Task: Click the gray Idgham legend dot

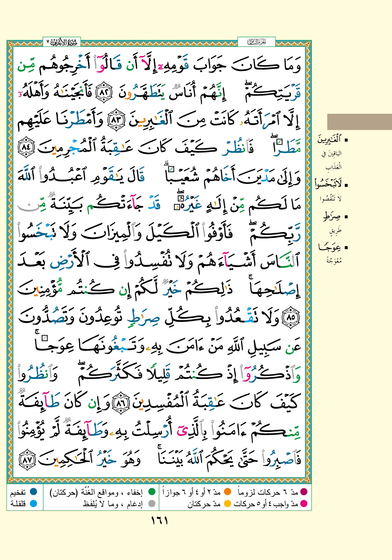Action: [152, 503]
